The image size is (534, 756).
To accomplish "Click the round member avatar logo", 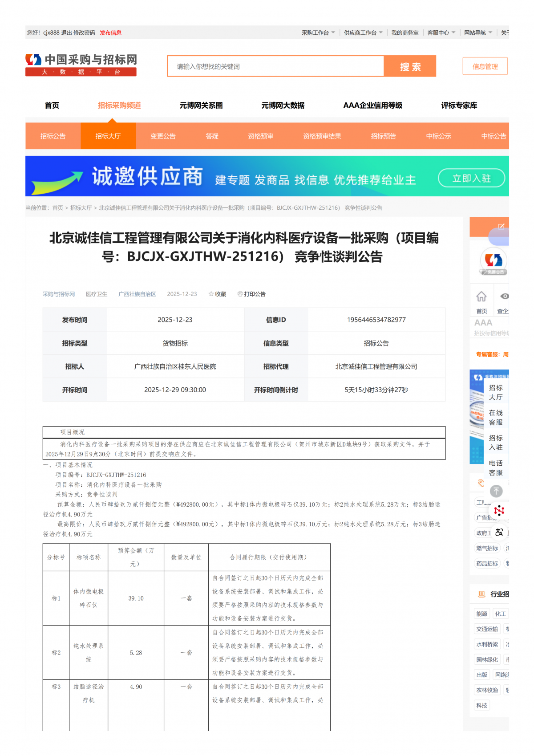I will (493, 260).
